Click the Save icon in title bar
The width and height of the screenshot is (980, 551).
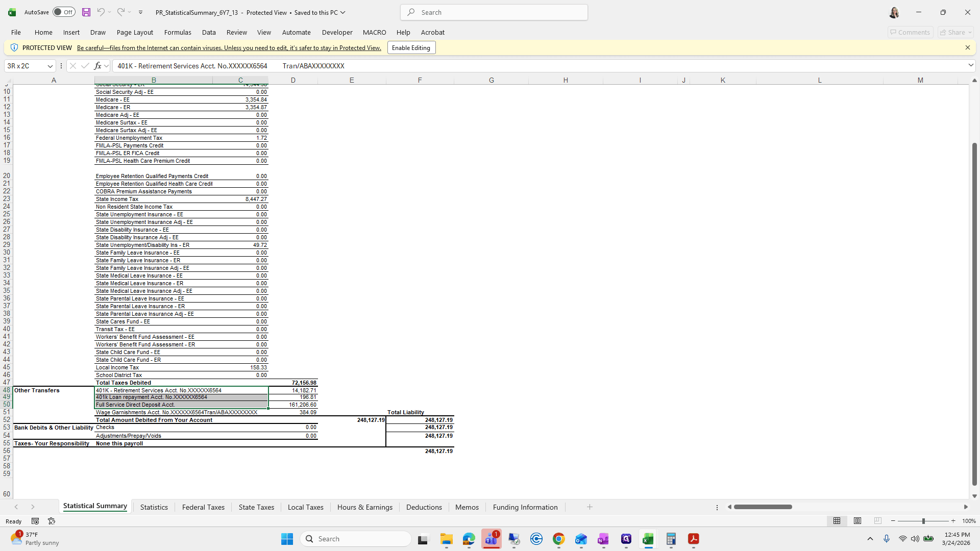[x=86, y=12]
